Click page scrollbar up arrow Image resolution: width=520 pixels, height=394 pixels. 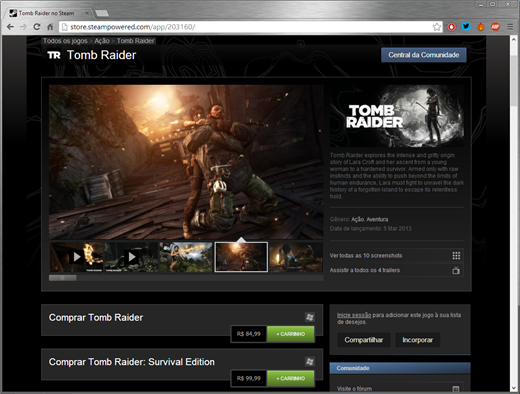pos(513,39)
